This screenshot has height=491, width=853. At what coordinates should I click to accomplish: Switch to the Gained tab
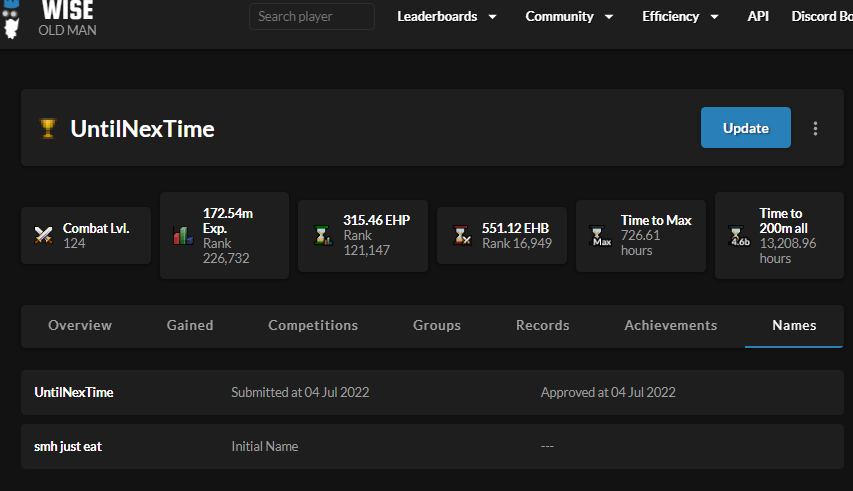pyautogui.click(x=190, y=325)
